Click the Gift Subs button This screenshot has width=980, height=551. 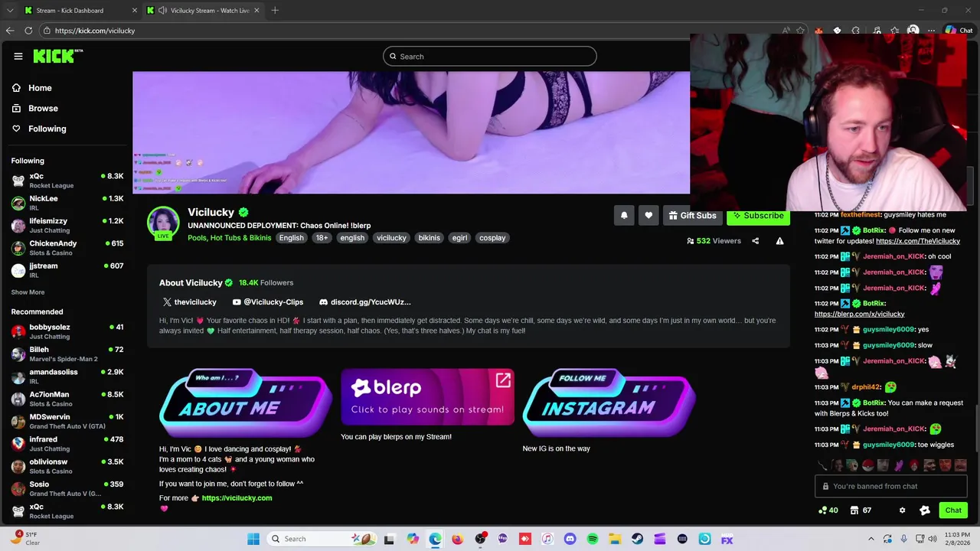(692, 216)
